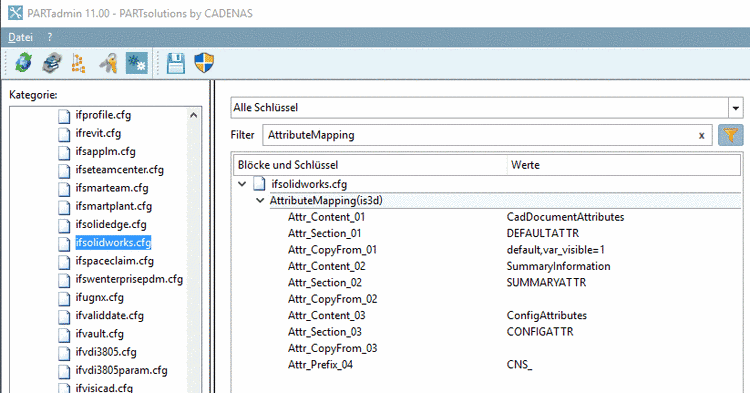Select the ifsolidworks.cfg root in key tree
Screen dimensions: 750x393
tap(309, 184)
